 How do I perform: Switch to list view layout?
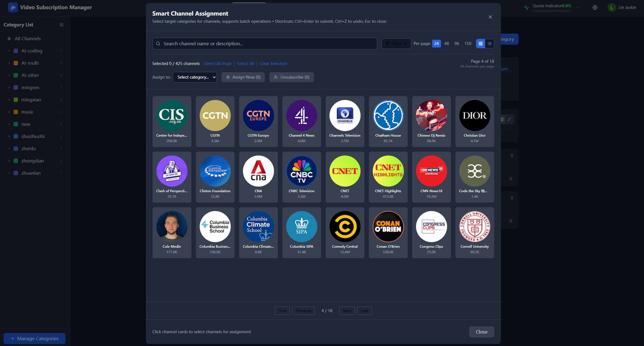point(490,44)
